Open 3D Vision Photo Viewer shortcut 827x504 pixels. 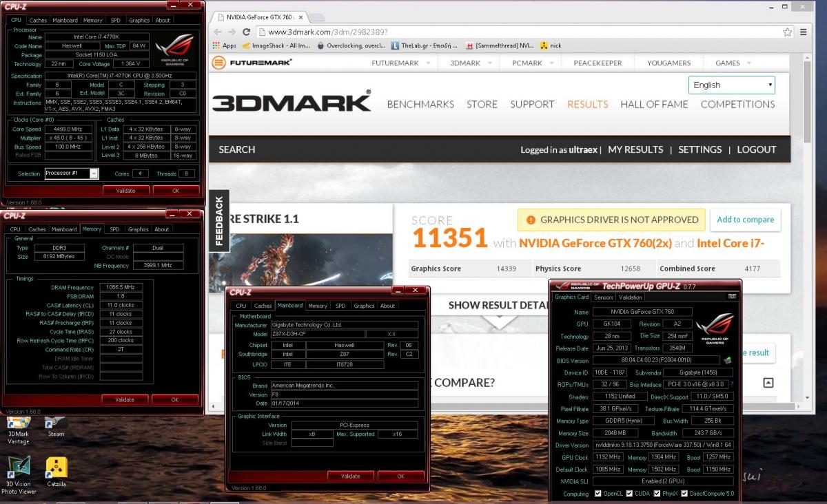click(x=19, y=475)
